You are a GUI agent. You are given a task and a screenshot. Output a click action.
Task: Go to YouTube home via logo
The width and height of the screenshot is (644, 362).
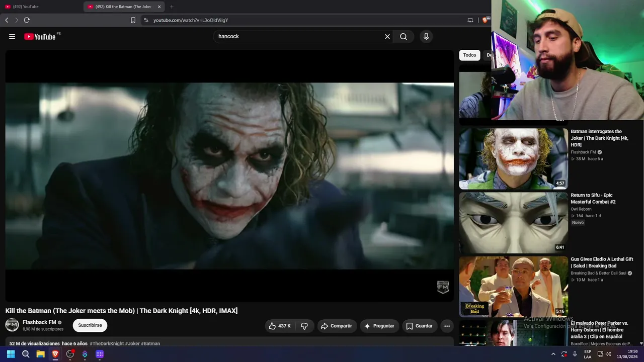click(x=40, y=37)
